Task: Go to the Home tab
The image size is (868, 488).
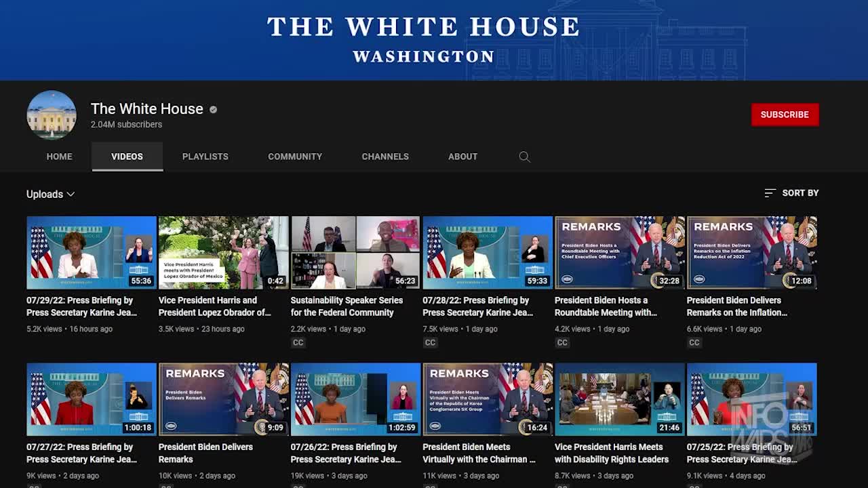Action: coord(59,157)
